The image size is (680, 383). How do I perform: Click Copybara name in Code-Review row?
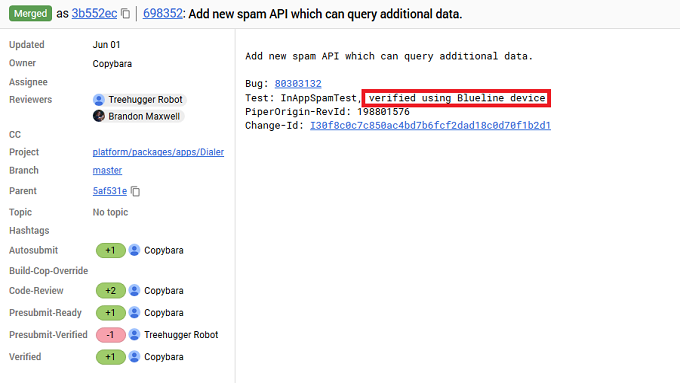[163, 291]
